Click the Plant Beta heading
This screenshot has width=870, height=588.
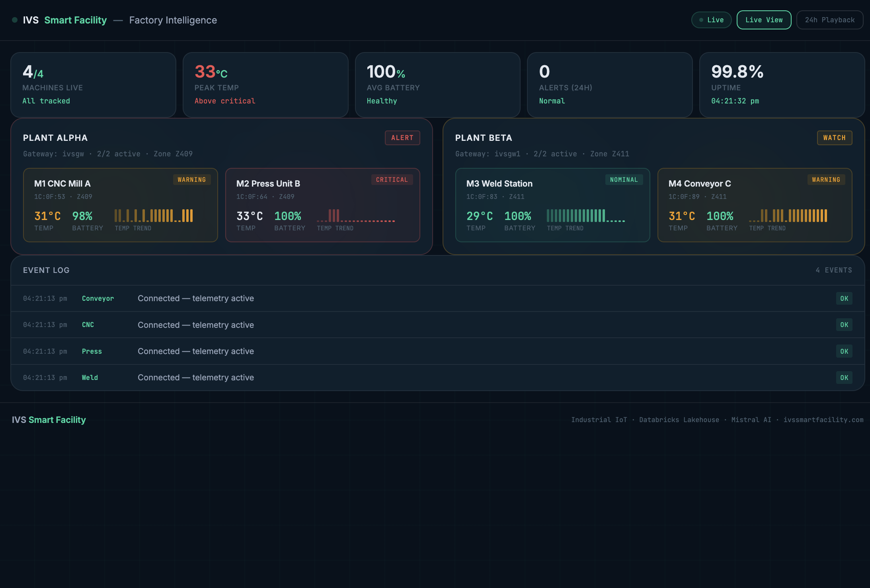coord(484,138)
